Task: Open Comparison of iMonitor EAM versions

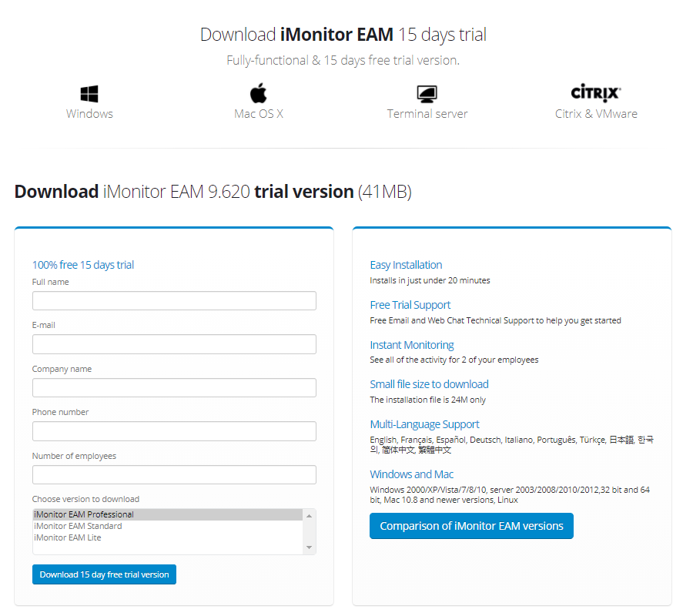Action: [471, 526]
